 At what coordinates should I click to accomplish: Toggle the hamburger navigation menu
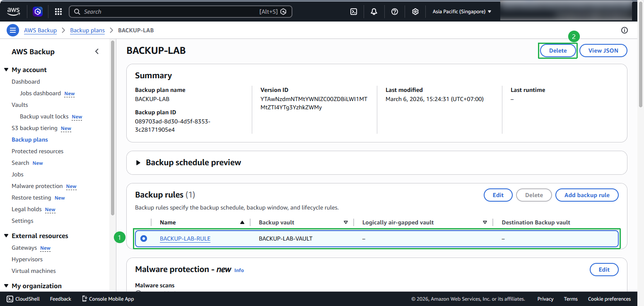tap(13, 30)
